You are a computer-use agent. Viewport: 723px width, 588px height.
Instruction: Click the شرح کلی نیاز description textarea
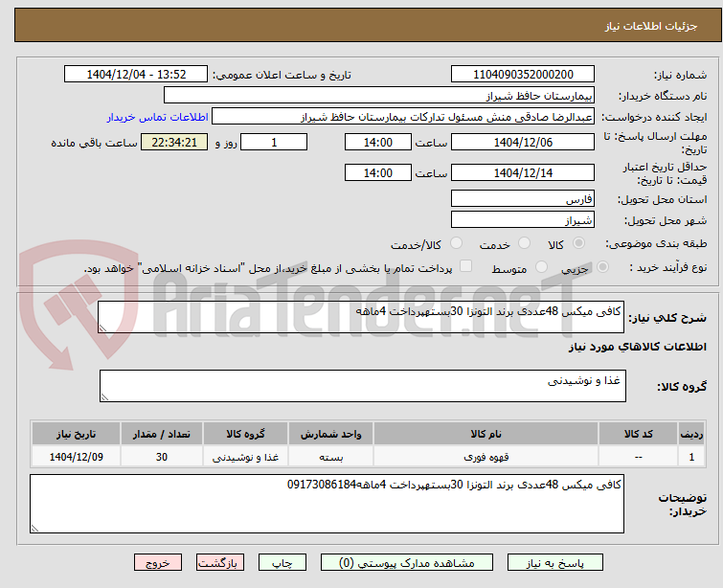[361, 317]
